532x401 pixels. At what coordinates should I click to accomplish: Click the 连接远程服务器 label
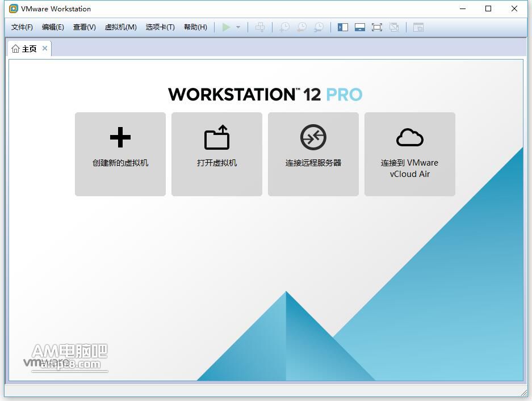313,163
